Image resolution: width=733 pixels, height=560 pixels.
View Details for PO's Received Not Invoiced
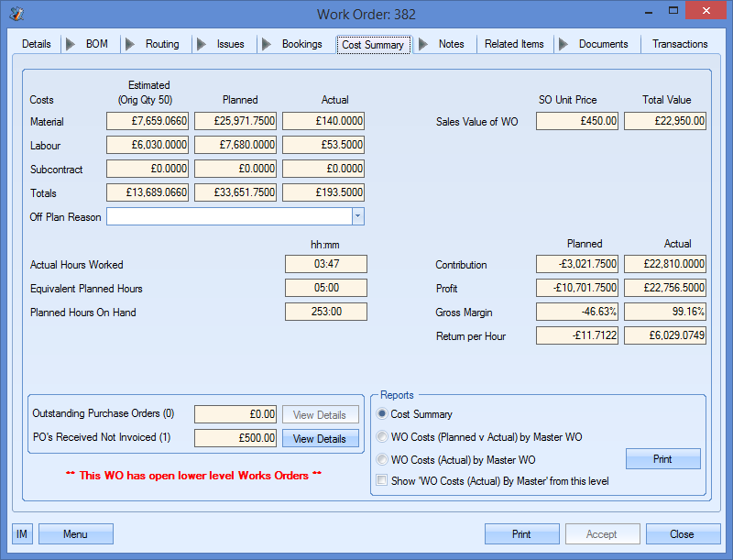point(319,439)
